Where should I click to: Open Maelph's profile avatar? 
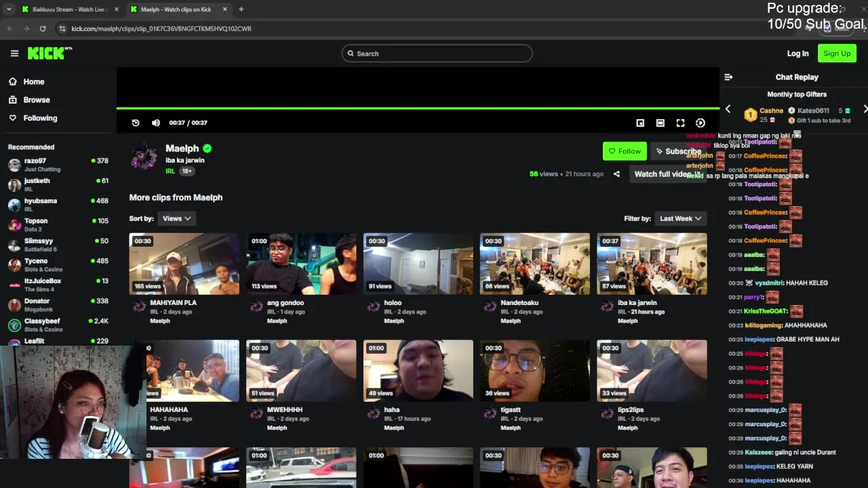click(x=144, y=157)
